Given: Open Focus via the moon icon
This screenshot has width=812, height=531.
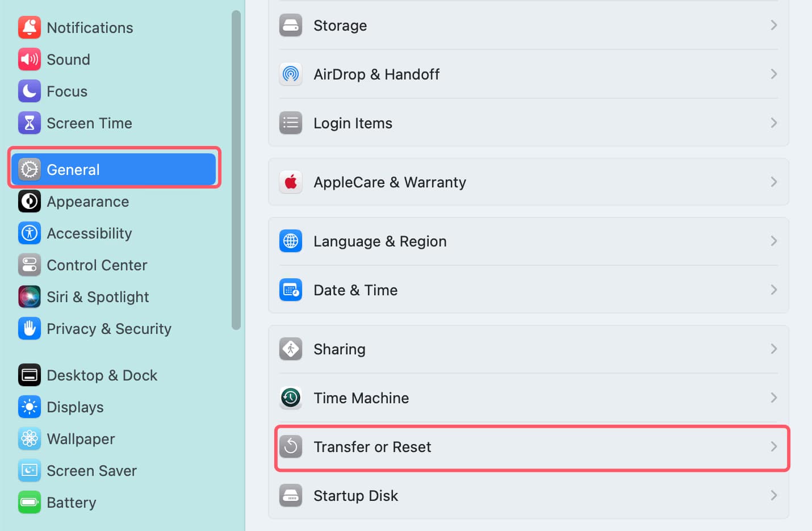Looking at the screenshot, I should click(x=30, y=91).
